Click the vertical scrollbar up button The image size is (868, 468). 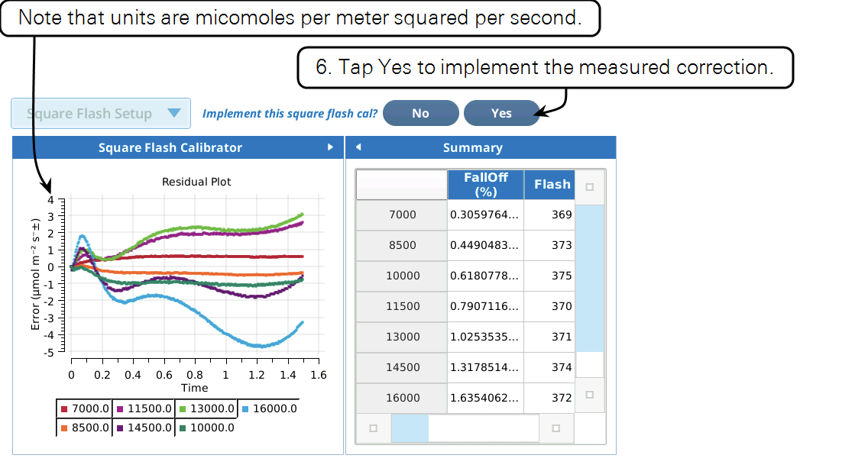(589, 187)
